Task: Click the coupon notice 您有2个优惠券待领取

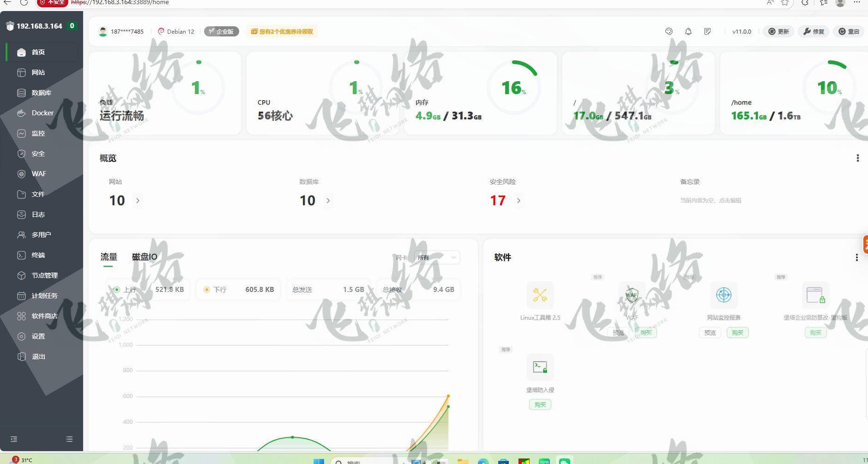Action: tap(282, 31)
